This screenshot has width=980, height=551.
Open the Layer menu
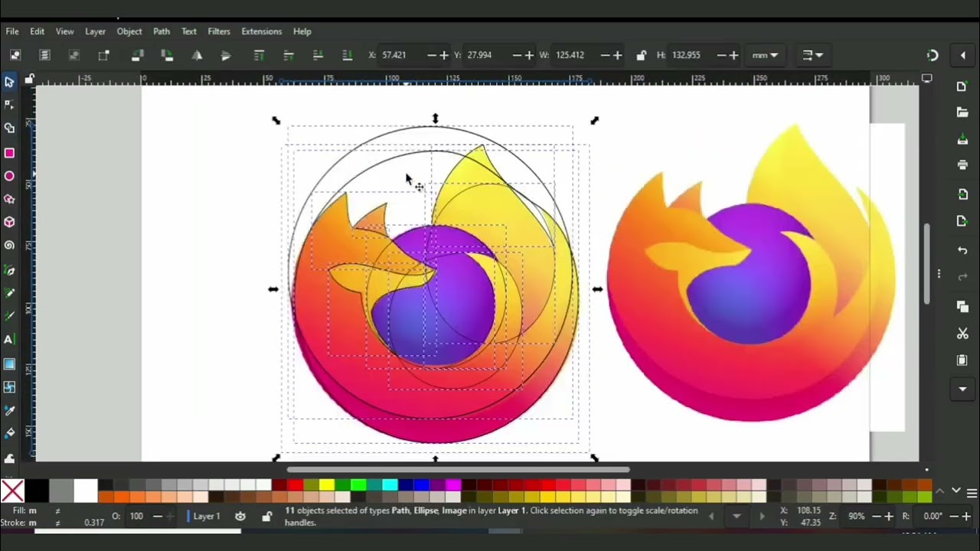coord(95,31)
